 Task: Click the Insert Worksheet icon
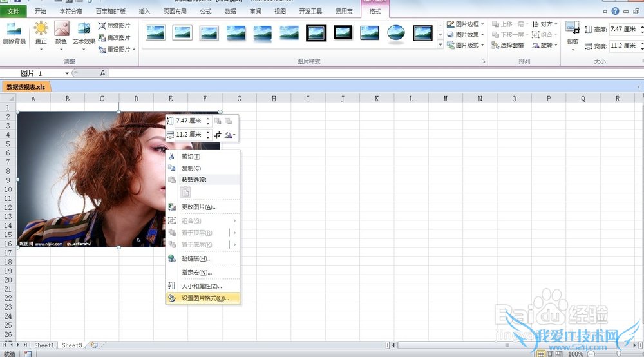tap(94, 345)
